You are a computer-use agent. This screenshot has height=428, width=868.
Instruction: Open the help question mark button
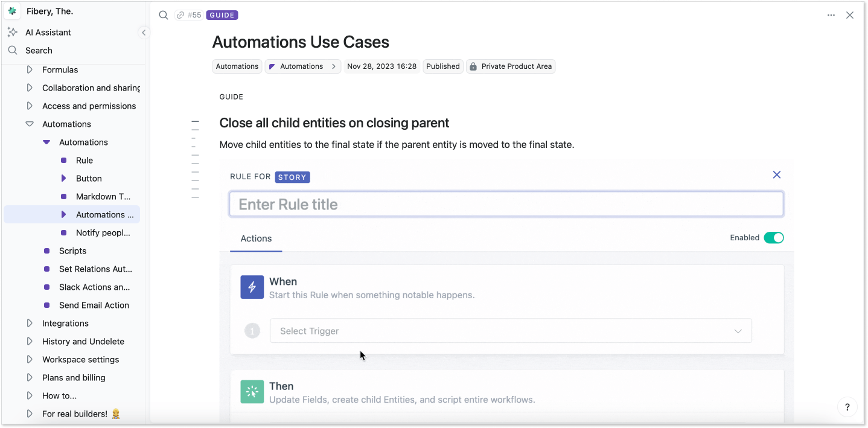coord(847,407)
